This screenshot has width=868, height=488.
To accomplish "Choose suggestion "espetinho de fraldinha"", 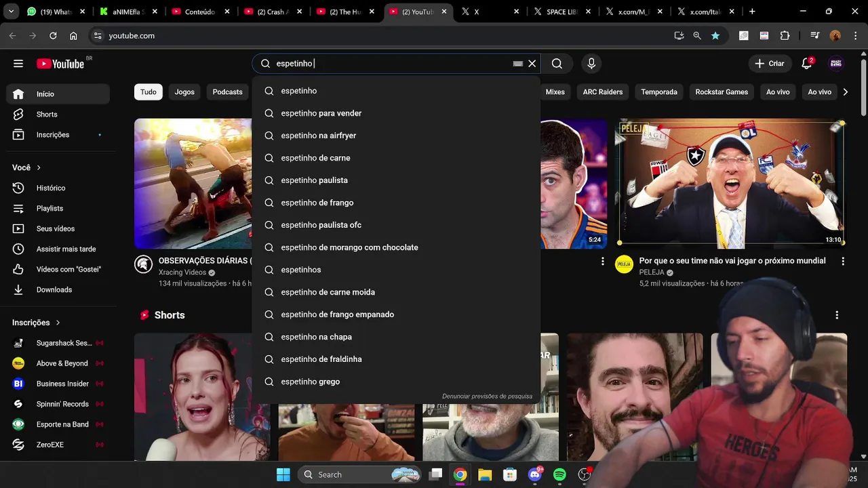I will [396, 359].
